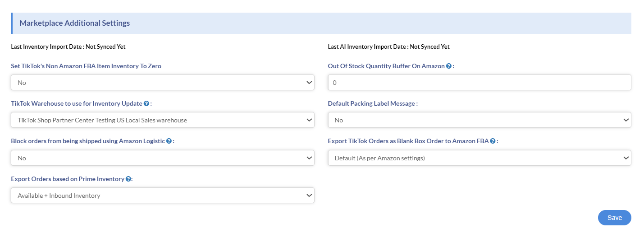The width and height of the screenshot is (644, 238).
Task: Click the Default Packing Label Message label
Action: tap(372, 103)
